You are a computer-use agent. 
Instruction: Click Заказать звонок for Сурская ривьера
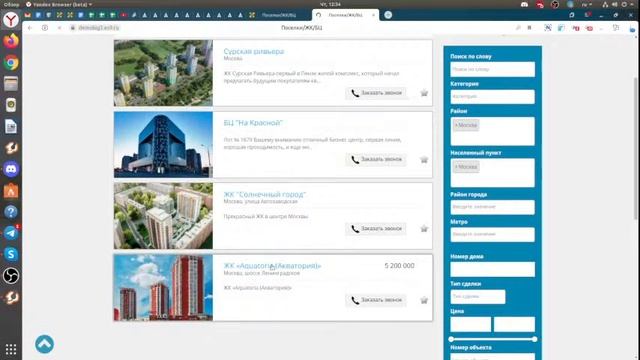click(x=376, y=93)
